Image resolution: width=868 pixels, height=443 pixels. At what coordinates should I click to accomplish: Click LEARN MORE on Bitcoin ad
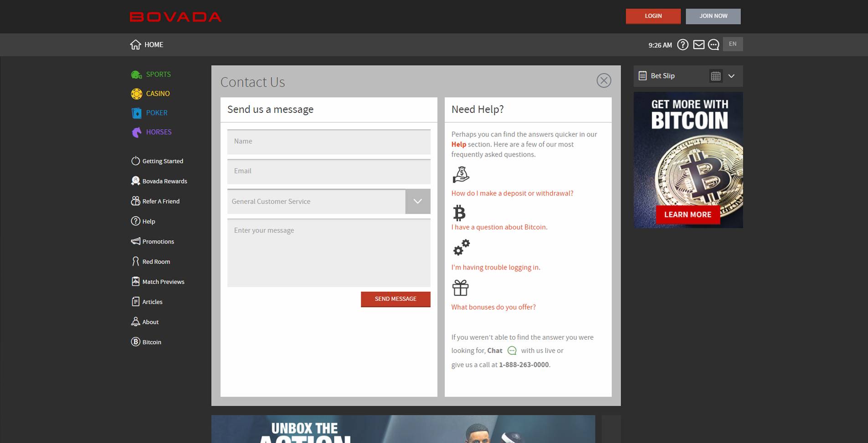point(688,214)
